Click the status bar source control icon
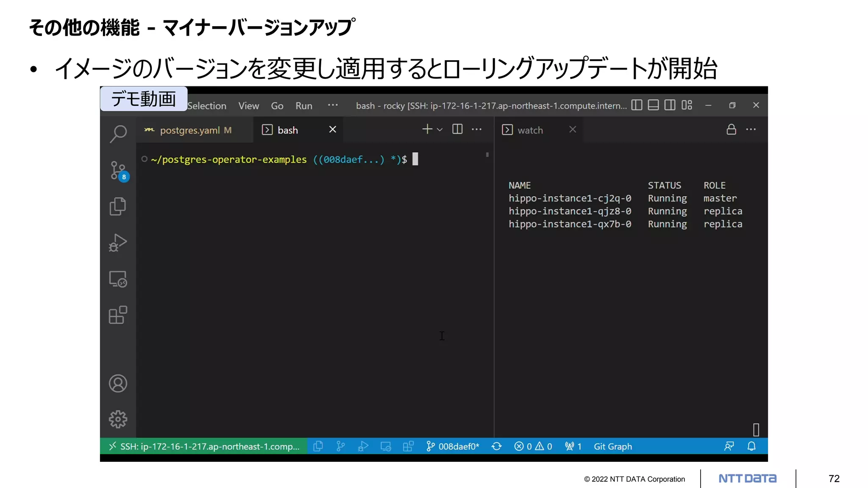The height and width of the screenshot is (488, 868). point(340,446)
